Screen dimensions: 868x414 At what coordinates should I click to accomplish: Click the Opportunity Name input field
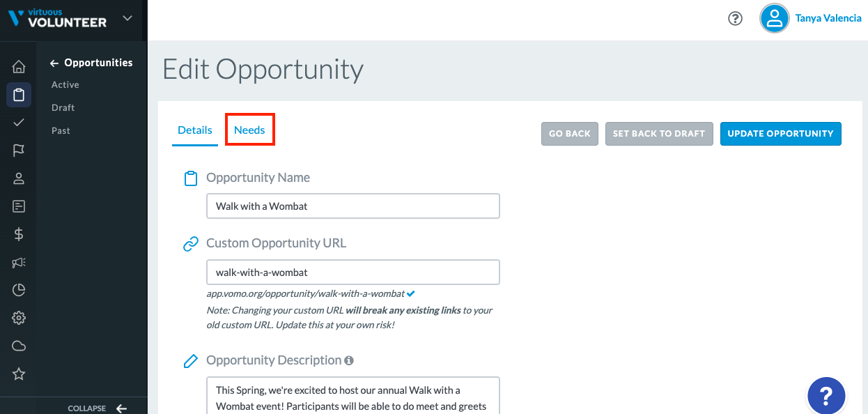pos(353,206)
